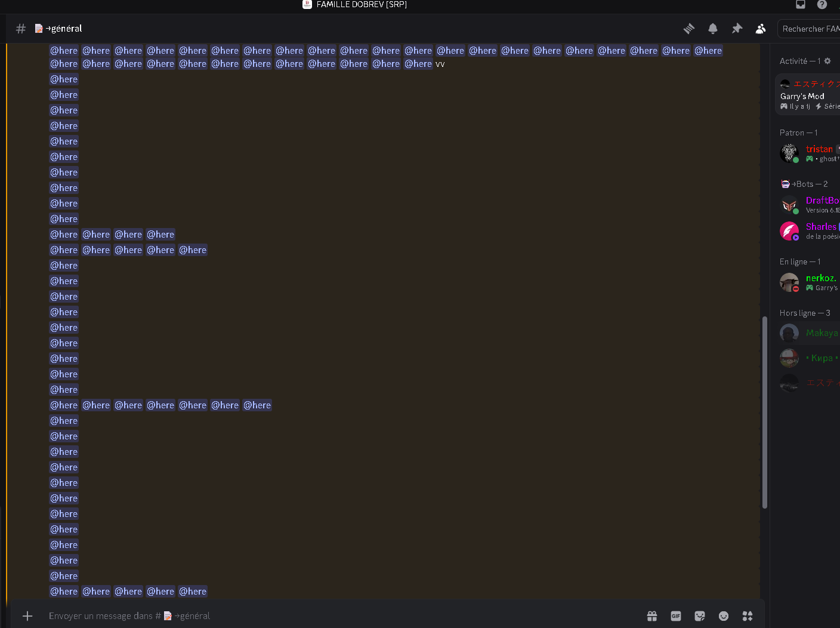
Task: Select the Kupa member name
Action: click(822, 358)
